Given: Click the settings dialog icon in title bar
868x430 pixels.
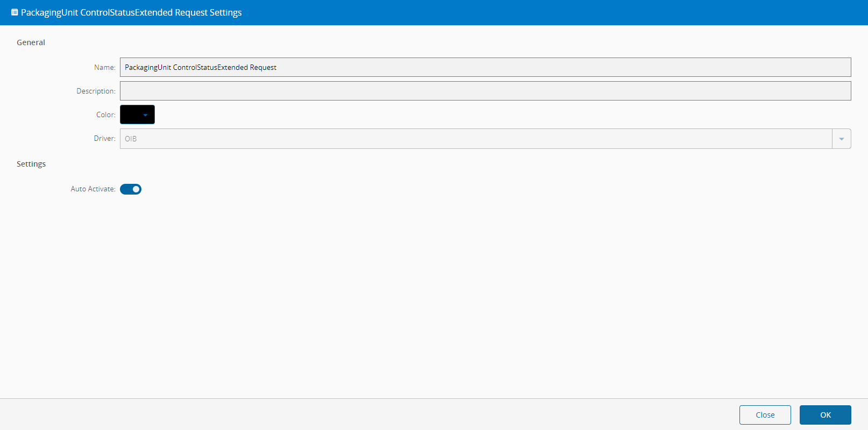Looking at the screenshot, I should (x=15, y=12).
